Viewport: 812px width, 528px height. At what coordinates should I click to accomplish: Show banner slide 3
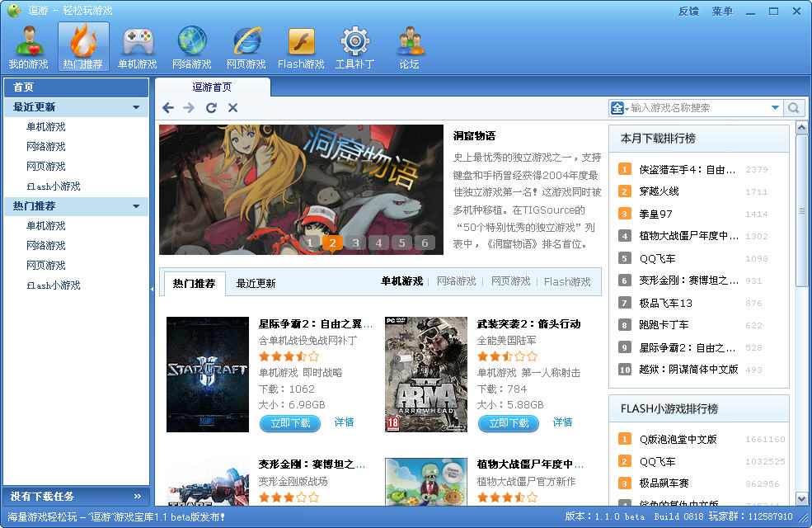tap(356, 243)
